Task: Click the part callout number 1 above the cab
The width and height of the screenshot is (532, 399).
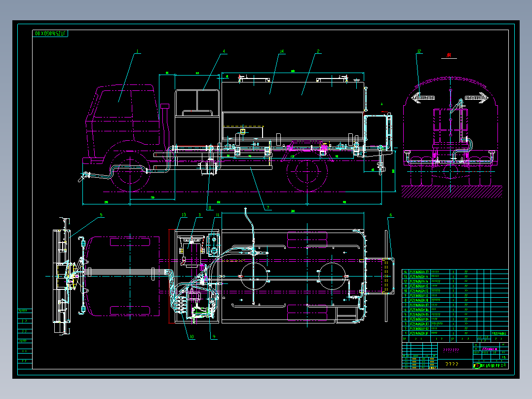Action: pos(137,51)
